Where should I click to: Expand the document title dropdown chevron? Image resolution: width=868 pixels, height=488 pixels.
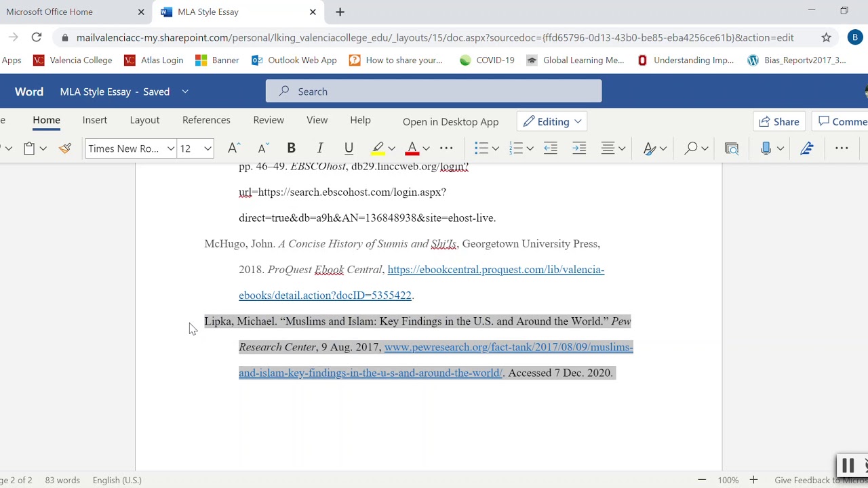[185, 91]
